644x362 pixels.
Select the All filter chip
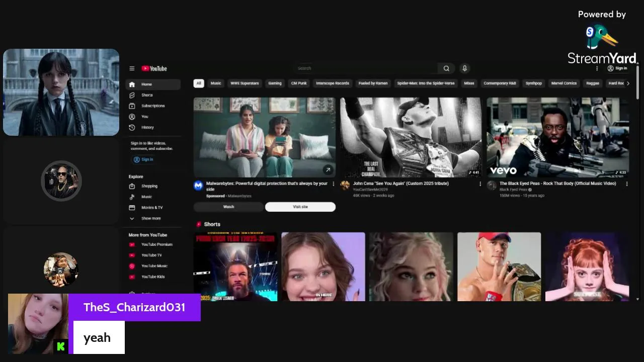tap(199, 83)
